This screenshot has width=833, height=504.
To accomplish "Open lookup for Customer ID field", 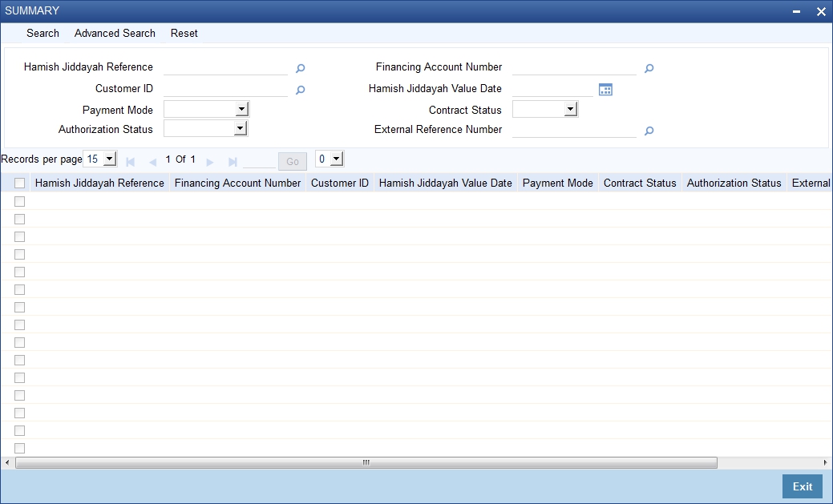I will point(300,90).
